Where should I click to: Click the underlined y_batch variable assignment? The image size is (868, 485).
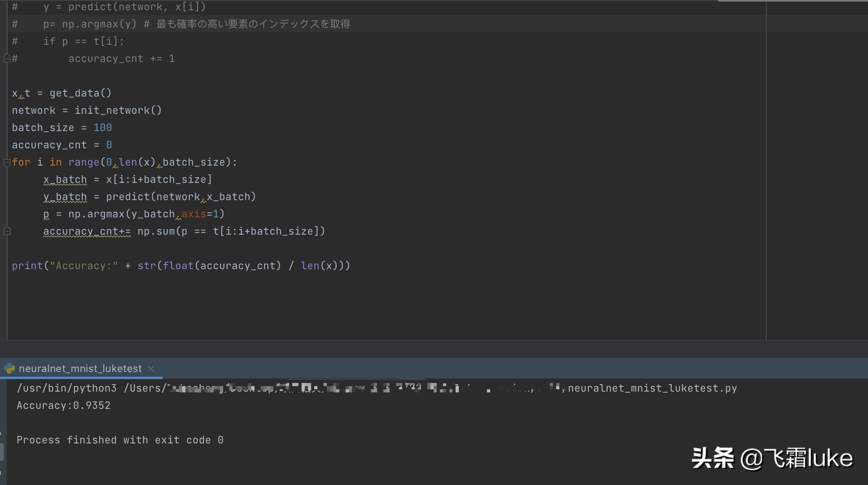65,197
